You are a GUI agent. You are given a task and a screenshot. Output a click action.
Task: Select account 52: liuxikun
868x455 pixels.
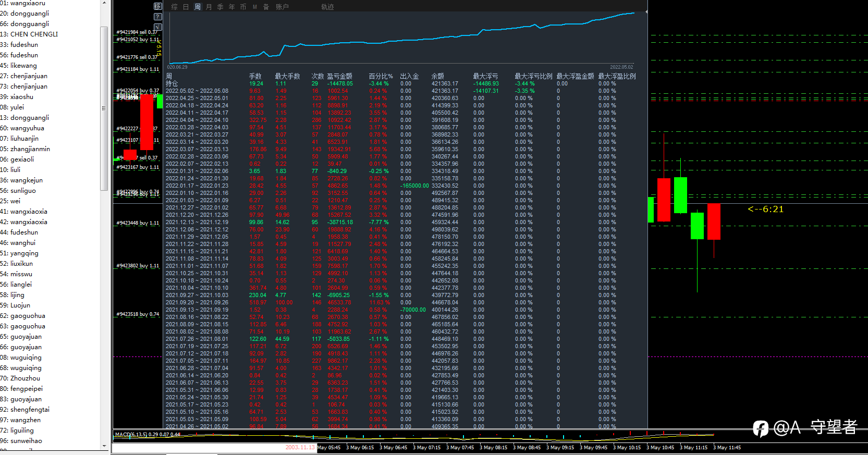(x=17, y=264)
